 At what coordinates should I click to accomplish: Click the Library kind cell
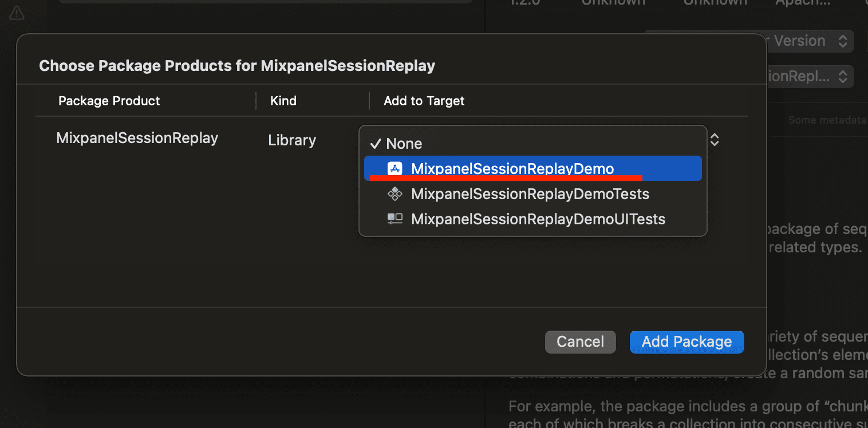[292, 140]
